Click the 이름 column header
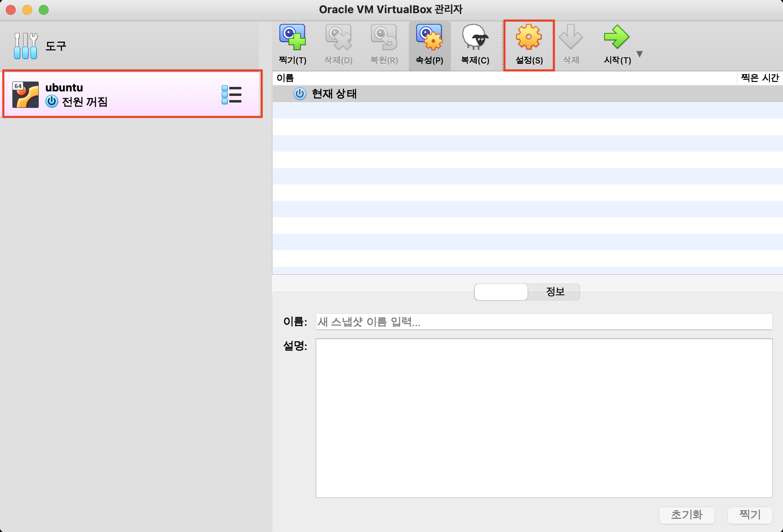Image resolution: width=783 pixels, height=532 pixels. point(285,78)
